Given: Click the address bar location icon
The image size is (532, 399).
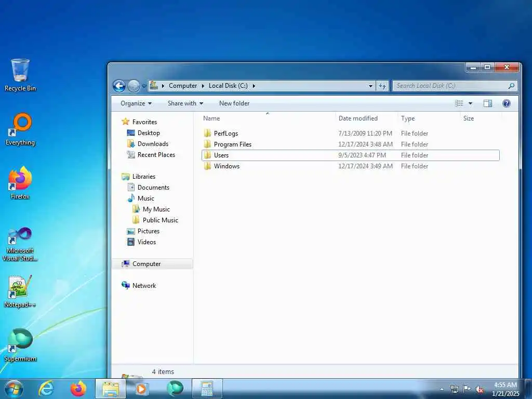Looking at the screenshot, I should coord(154,86).
